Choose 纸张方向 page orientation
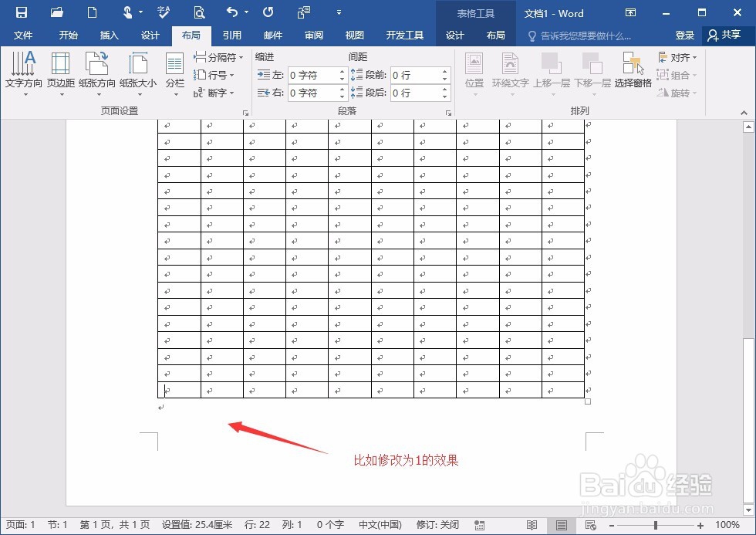The height and width of the screenshot is (535, 756). pos(96,73)
